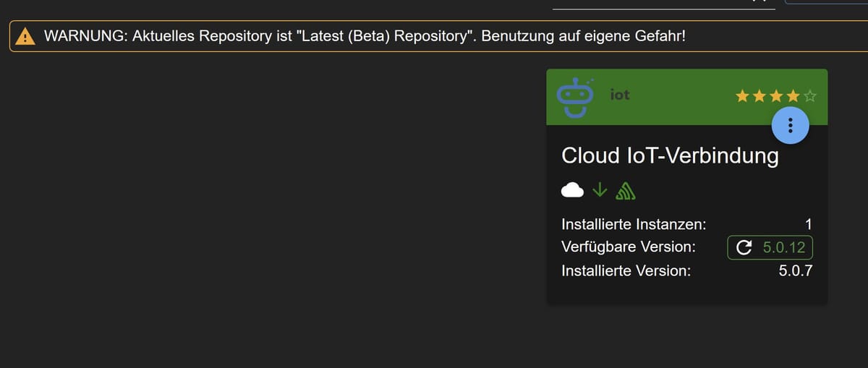
Task: Click the first star of the rating
Action: tap(742, 95)
